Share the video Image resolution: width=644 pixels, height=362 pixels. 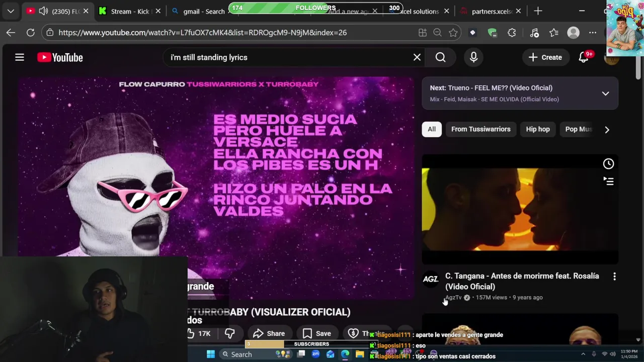[269, 333]
